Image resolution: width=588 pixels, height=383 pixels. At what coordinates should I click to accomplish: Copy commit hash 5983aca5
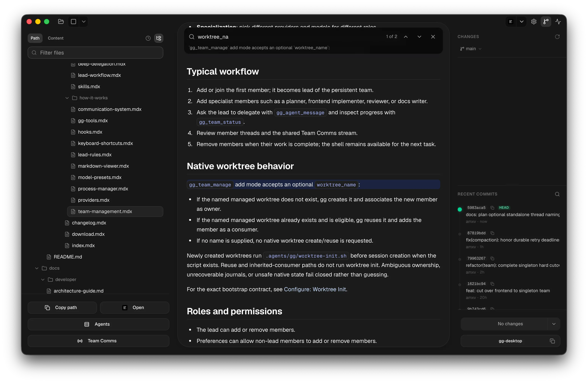[x=492, y=208]
